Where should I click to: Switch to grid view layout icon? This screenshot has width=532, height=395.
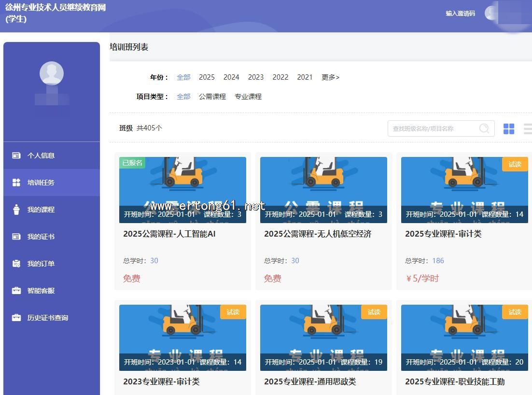(509, 129)
